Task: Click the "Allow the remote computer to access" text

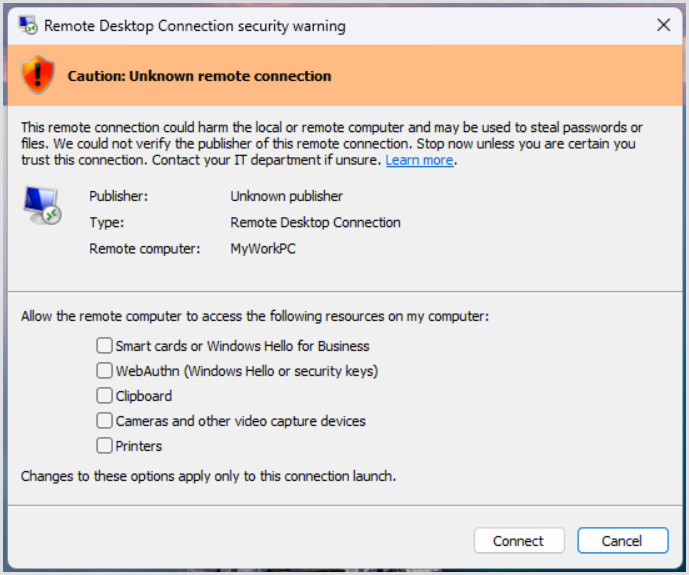Action: pos(255,316)
